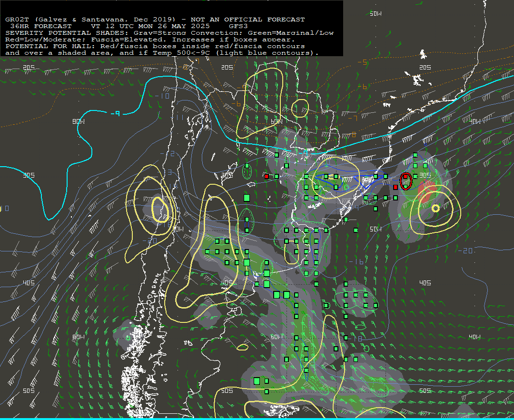Click the red box over northern Argentina

[x=267, y=176]
